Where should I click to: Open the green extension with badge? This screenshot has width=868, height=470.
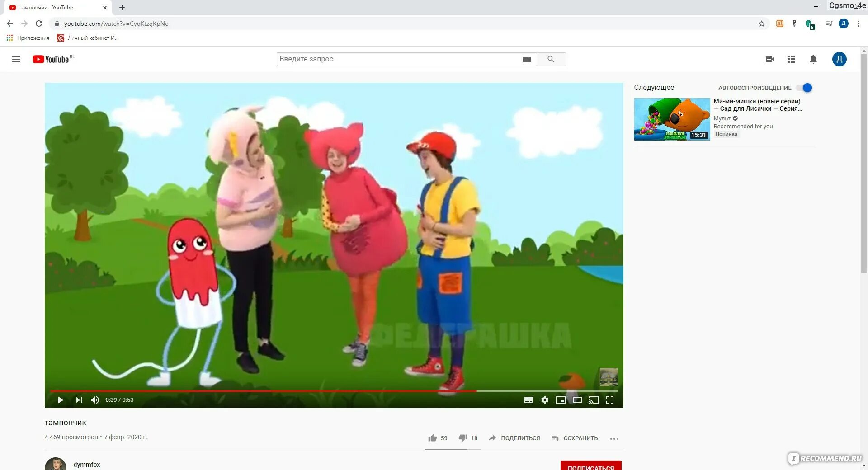(810, 24)
